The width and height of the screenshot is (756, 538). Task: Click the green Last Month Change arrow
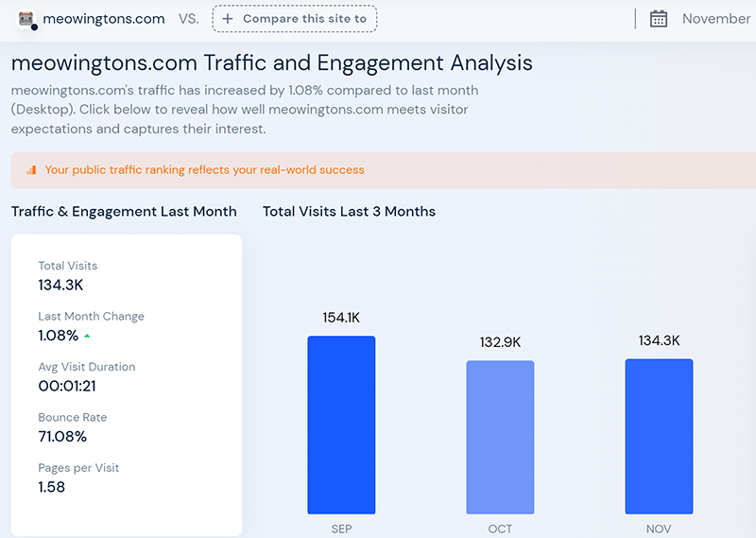(87, 336)
